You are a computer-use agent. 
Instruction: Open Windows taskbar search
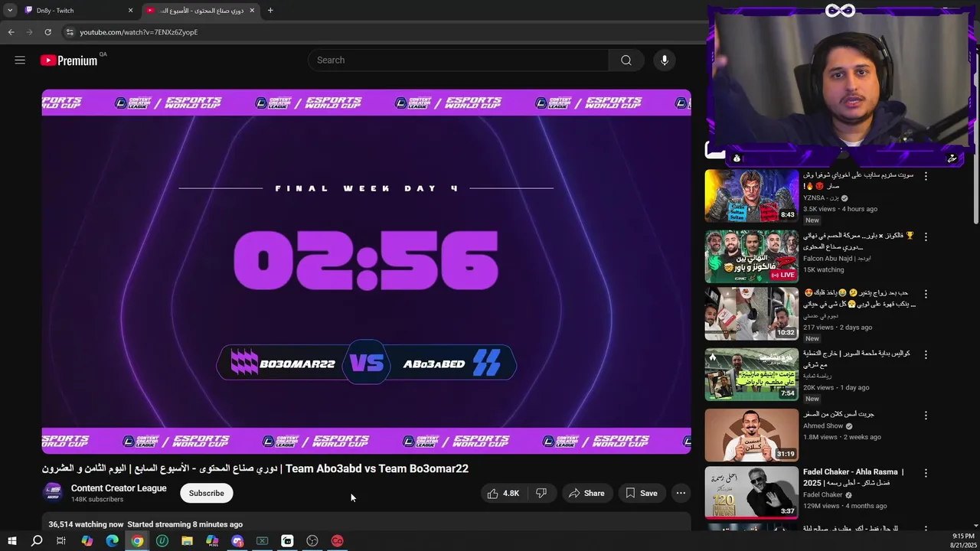click(x=36, y=541)
